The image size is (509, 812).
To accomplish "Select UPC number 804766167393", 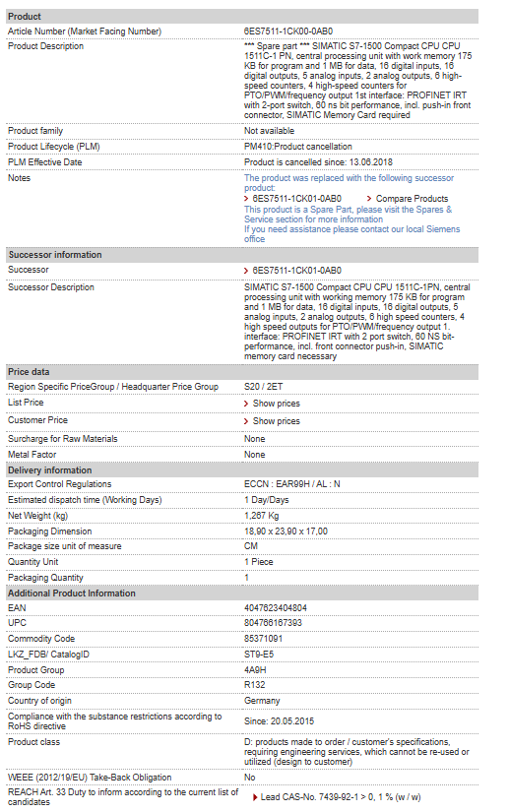I will click(273, 623).
